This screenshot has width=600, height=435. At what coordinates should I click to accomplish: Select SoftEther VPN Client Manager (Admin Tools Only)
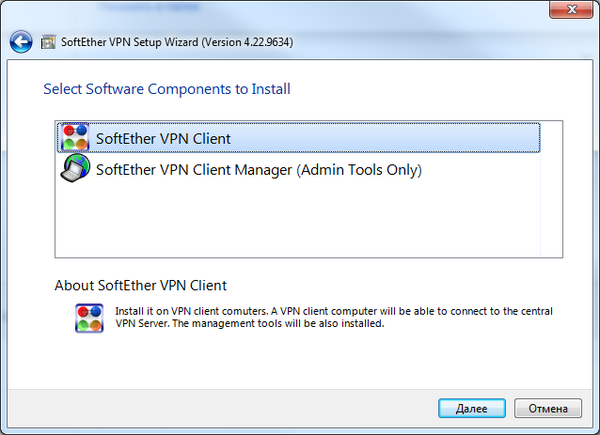[298, 169]
